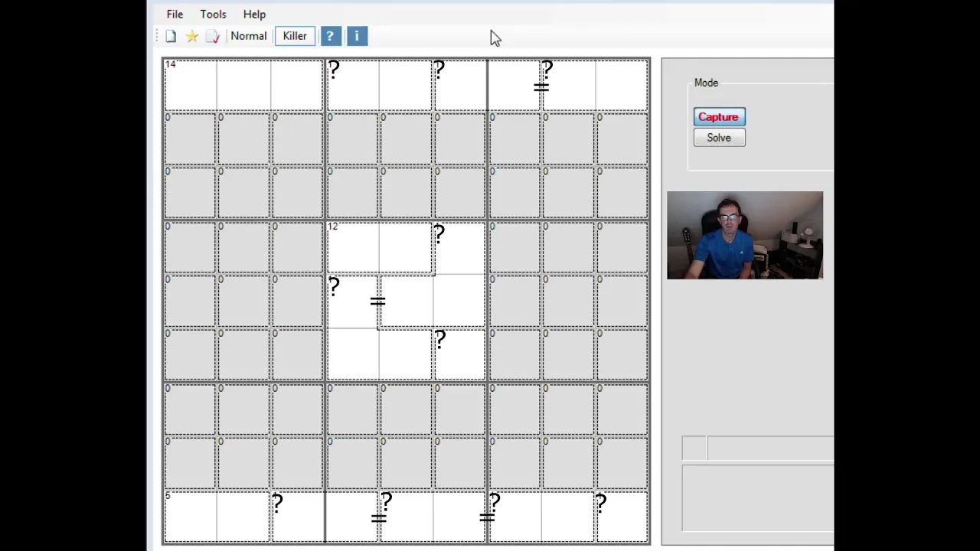This screenshot has width=980, height=551.
Task: Switch to Normal sudoku mode
Action: [249, 36]
